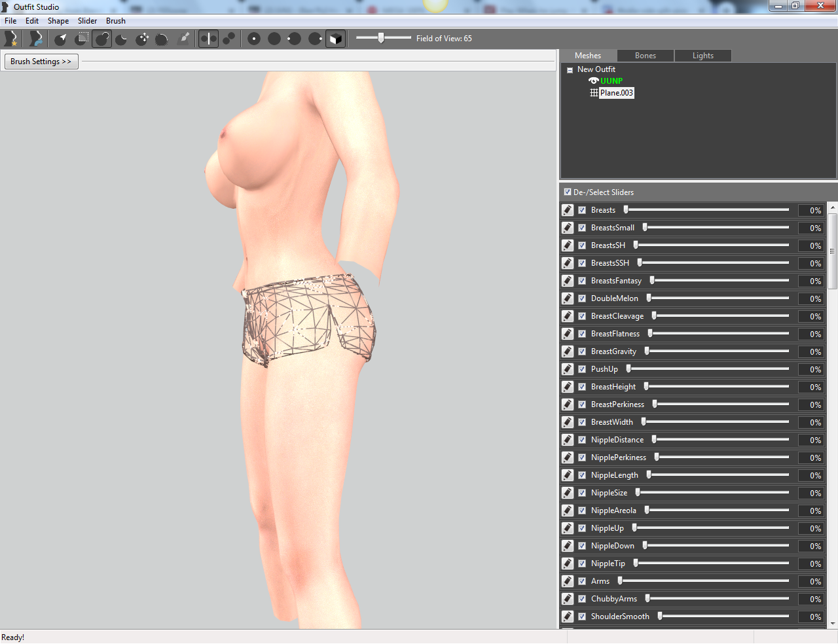
Task: Click the 'Ready!' status bar text
Action: tap(13, 637)
